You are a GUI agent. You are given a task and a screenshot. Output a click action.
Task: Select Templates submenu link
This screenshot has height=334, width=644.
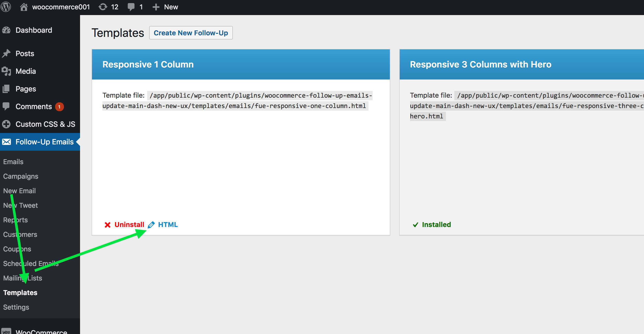(20, 293)
